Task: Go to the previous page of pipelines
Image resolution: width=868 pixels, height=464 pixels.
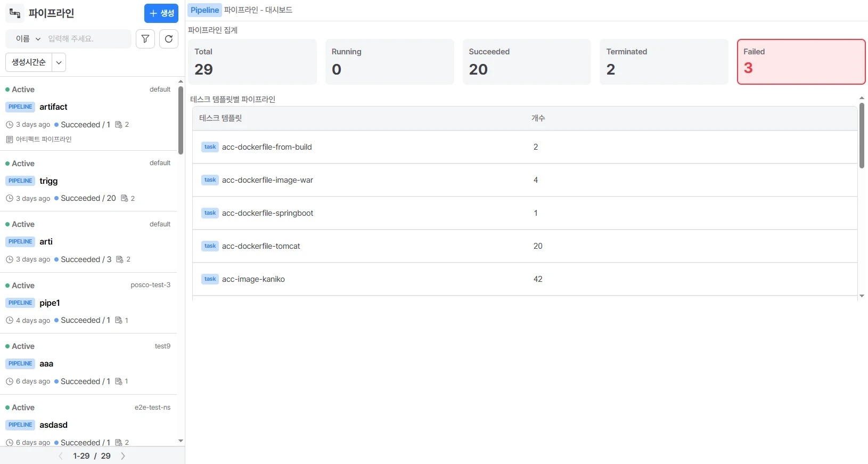Action: (61, 456)
